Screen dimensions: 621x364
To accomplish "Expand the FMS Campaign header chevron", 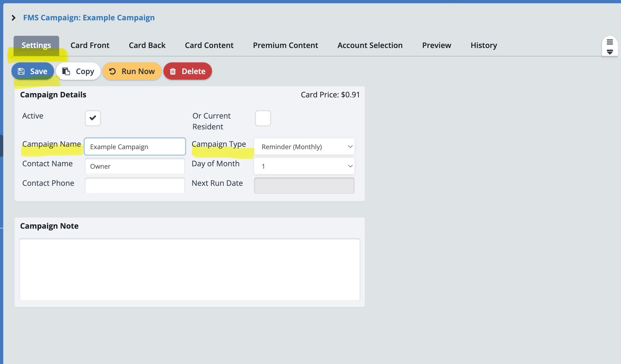I will click(14, 18).
